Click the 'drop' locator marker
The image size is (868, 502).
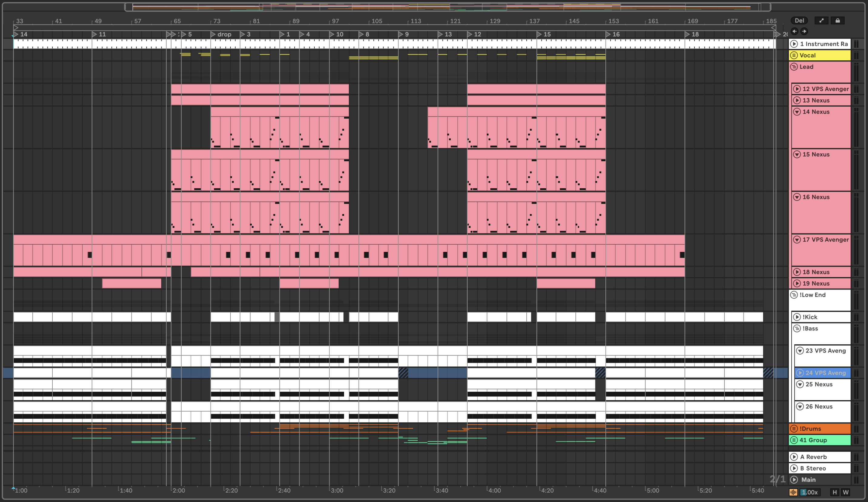point(221,34)
